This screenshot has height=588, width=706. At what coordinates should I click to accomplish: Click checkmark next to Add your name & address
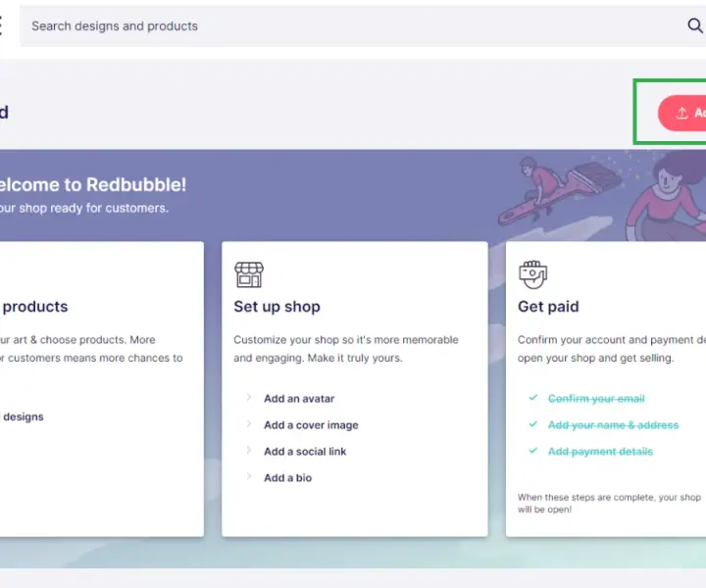pos(533,424)
